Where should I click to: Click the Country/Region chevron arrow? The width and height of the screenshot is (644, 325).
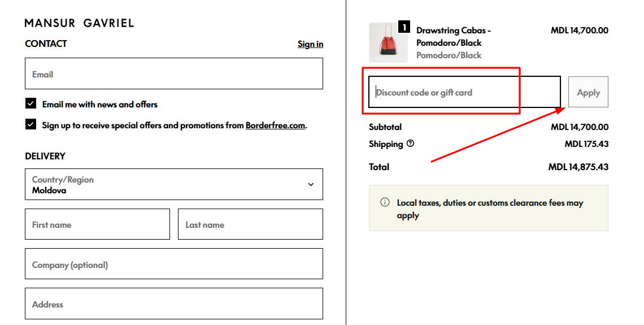click(311, 184)
